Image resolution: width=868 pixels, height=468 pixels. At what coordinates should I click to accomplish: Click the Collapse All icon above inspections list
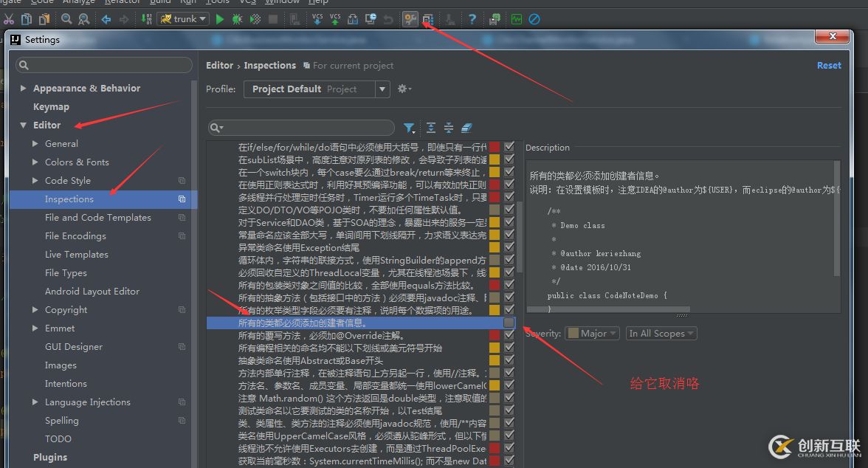click(449, 128)
